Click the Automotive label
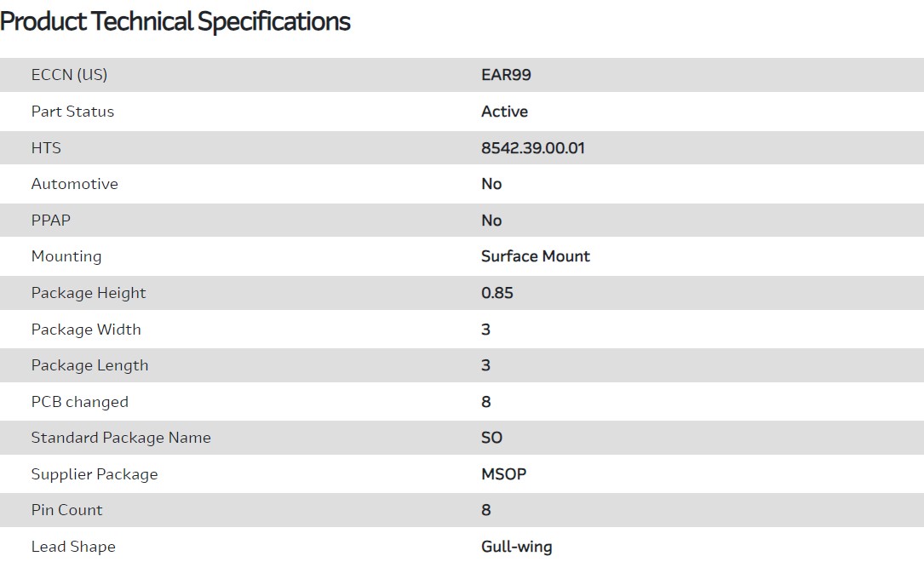This screenshot has height=562, width=924. pyautogui.click(x=74, y=184)
